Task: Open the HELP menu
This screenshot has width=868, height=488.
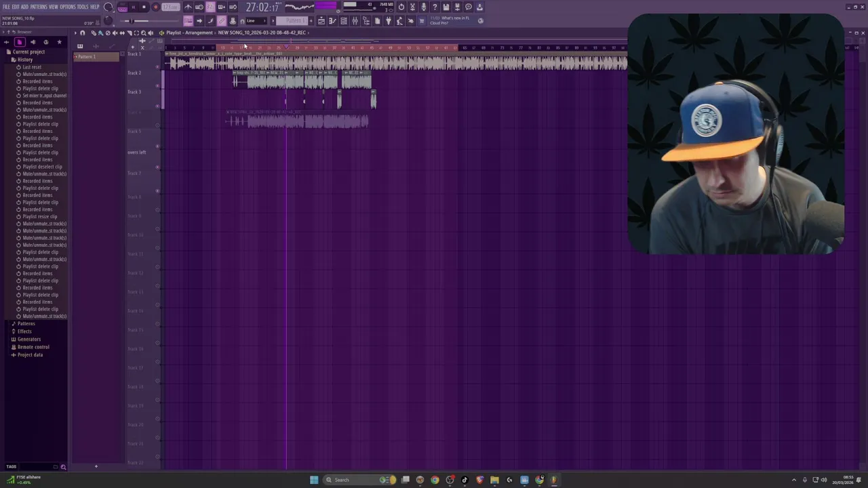Action: 95,7
